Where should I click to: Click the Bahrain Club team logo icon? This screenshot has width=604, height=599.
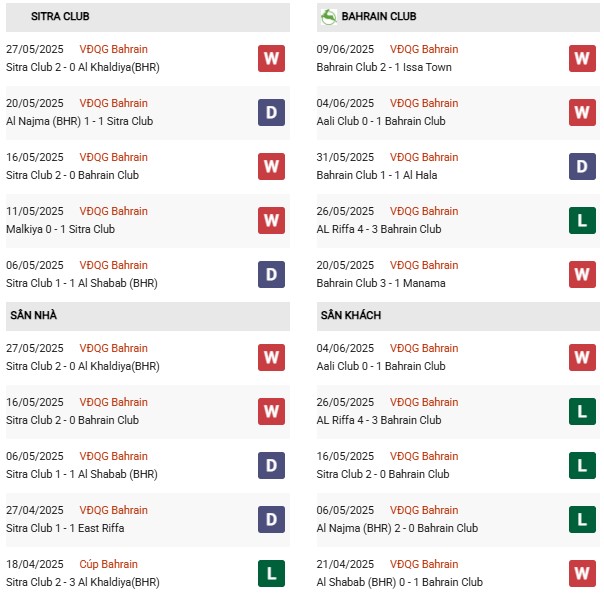coord(329,17)
